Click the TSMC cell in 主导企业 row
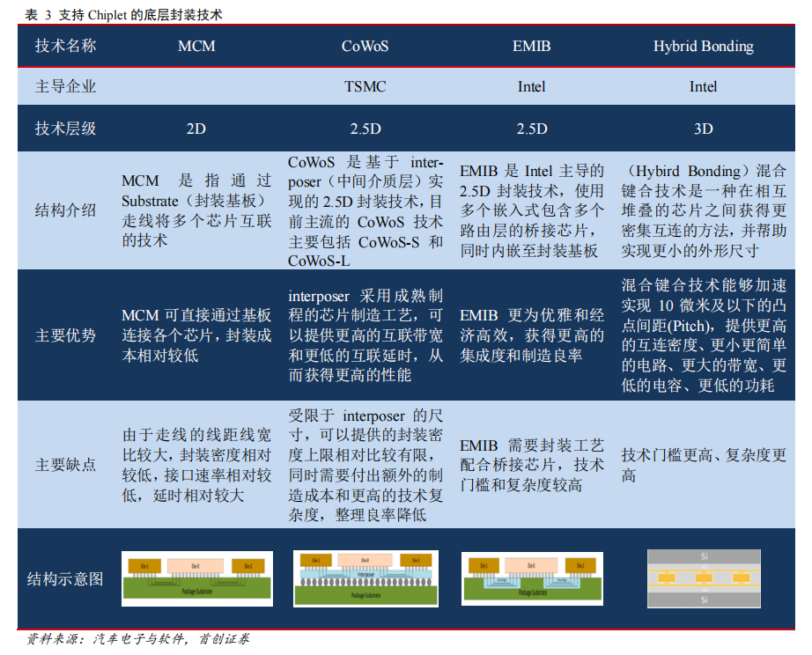This screenshot has height=655, width=812. [x=365, y=86]
